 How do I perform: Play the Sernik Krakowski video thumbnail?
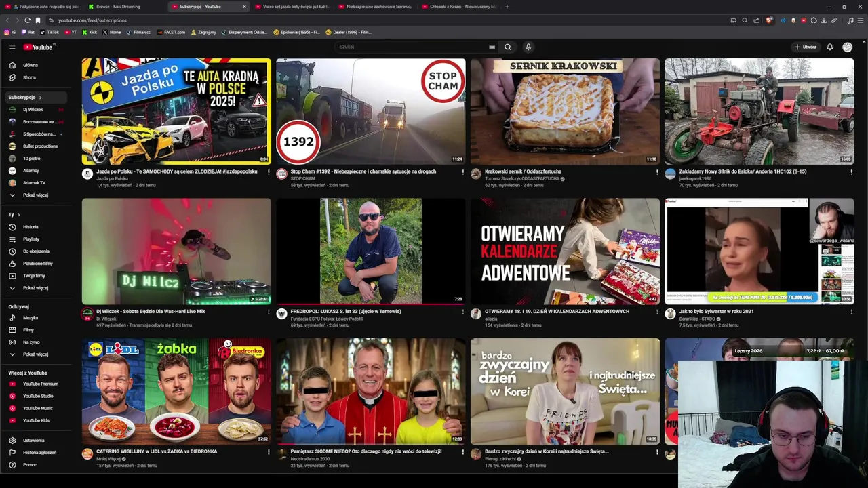tap(565, 111)
